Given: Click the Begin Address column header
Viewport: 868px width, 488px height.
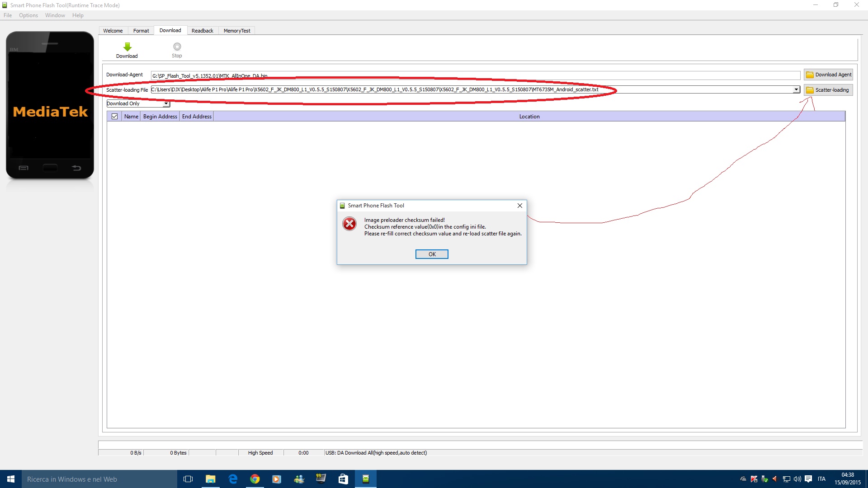Looking at the screenshot, I should click(x=160, y=117).
